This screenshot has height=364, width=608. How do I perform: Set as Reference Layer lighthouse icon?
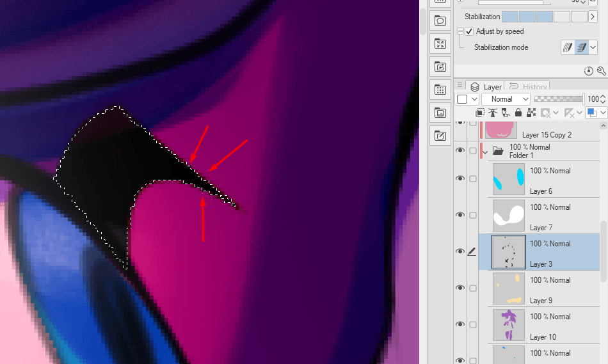(x=492, y=113)
